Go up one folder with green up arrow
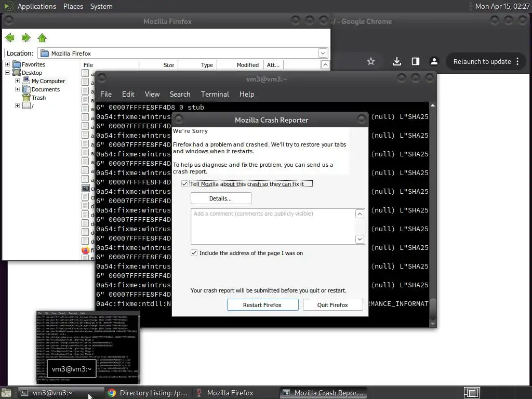The height and width of the screenshot is (399, 532). (42, 37)
